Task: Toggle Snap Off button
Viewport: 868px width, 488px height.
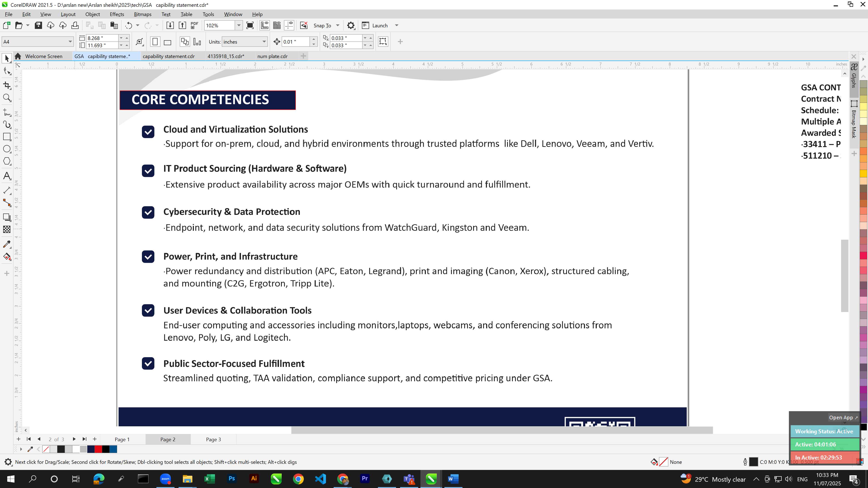Action: point(304,25)
